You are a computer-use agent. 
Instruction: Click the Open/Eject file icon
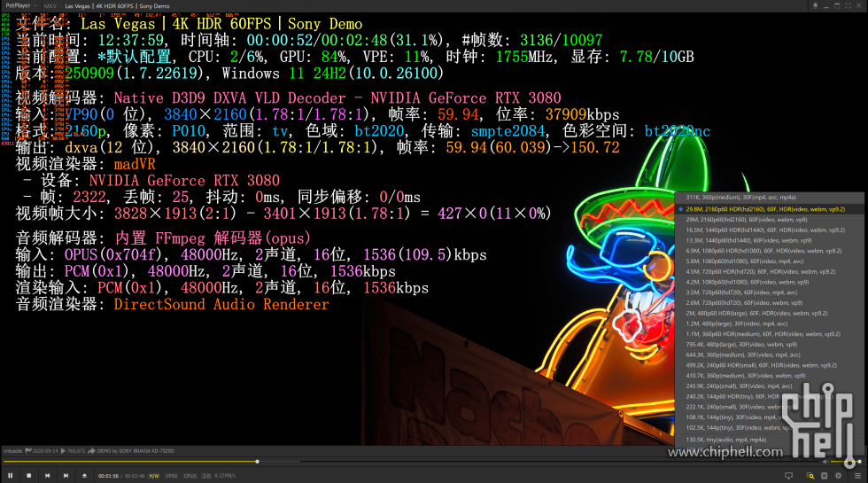click(x=84, y=476)
